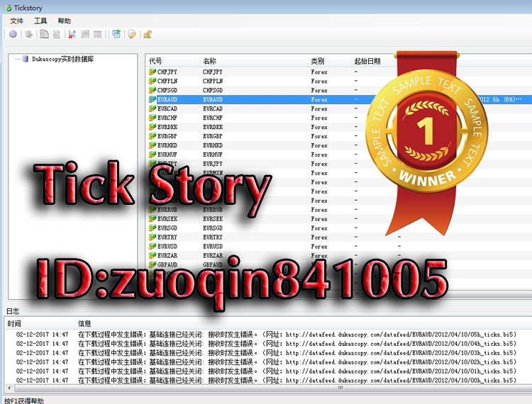Click the greyed-out export toolbar icon

pyautogui.click(x=29, y=34)
